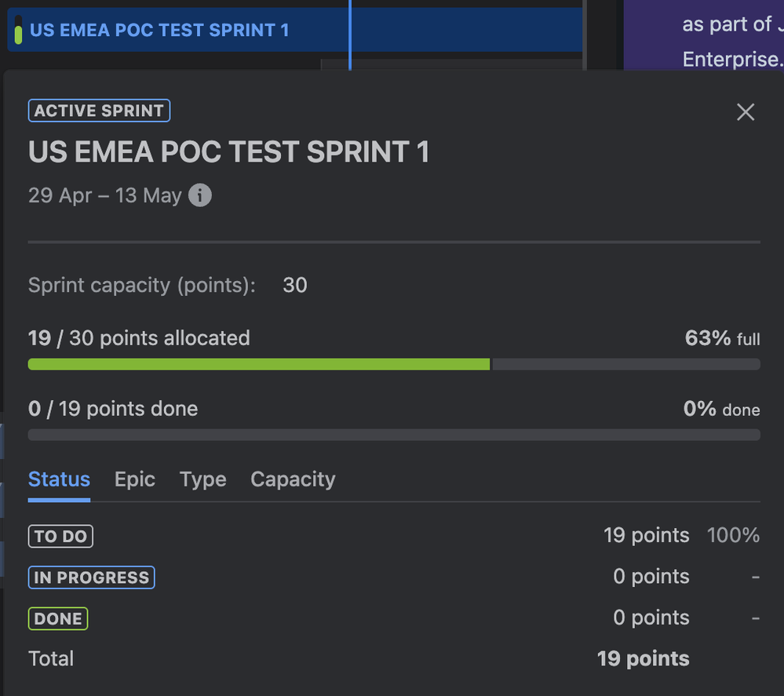Click the info icon beside sprint dates
The image size is (784, 696).
[x=200, y=195]
